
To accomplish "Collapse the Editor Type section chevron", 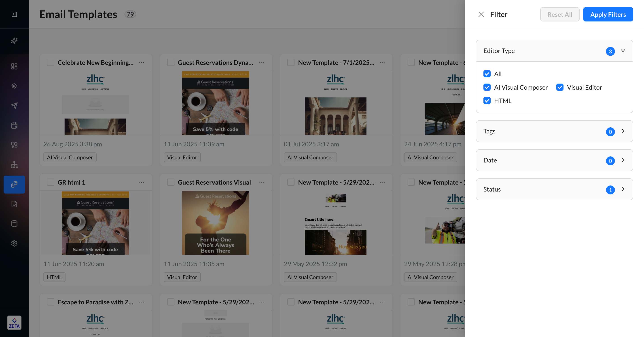I will pyautogui.click(x=623, y=51).
